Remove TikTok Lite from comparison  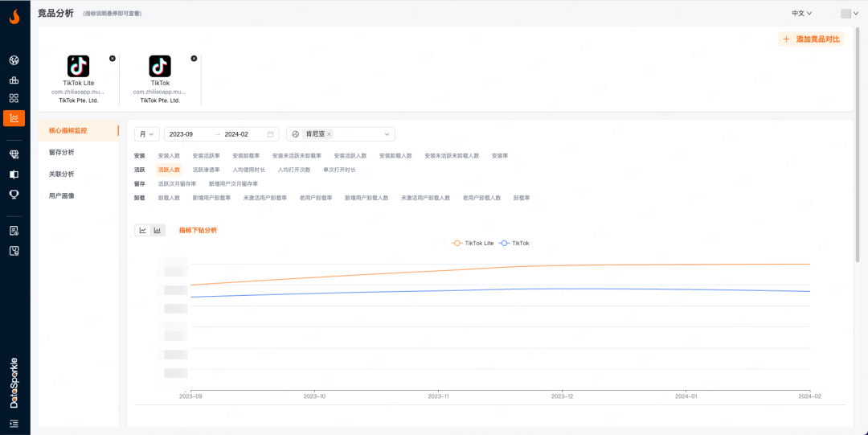[x=113, y=58]
